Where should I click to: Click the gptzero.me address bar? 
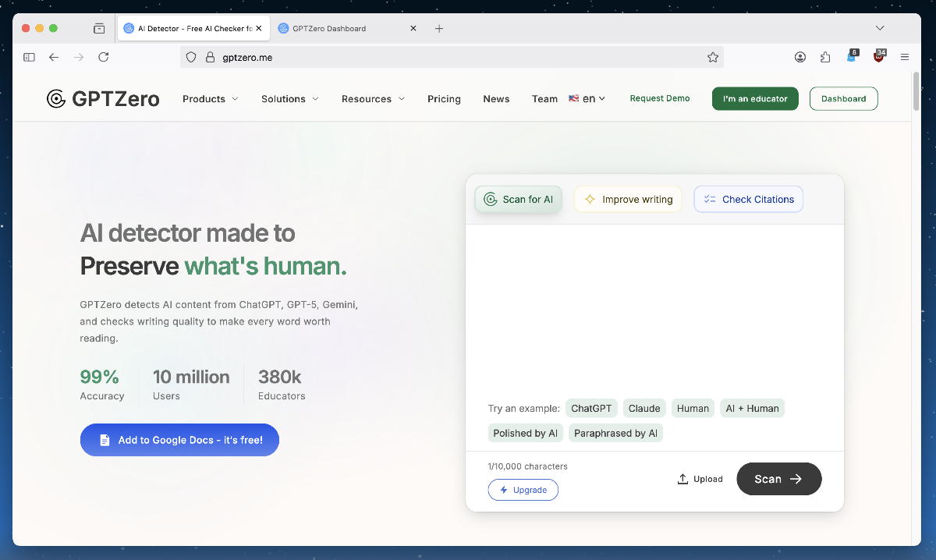[452, 57]
